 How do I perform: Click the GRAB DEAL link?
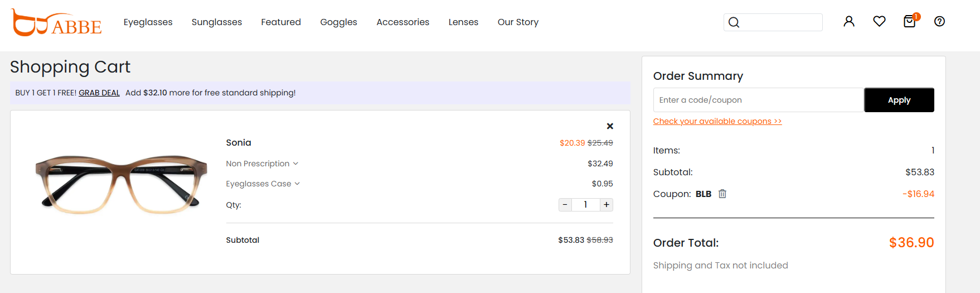[x=99, y=93]
